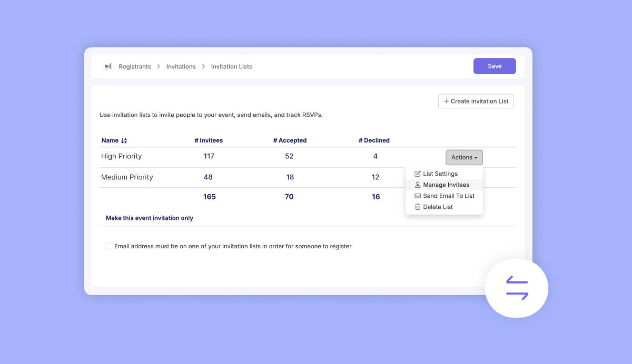This screenshot has width=632, height=364.
Task: Click the round swap arrows icon
Action: (517, 288)
